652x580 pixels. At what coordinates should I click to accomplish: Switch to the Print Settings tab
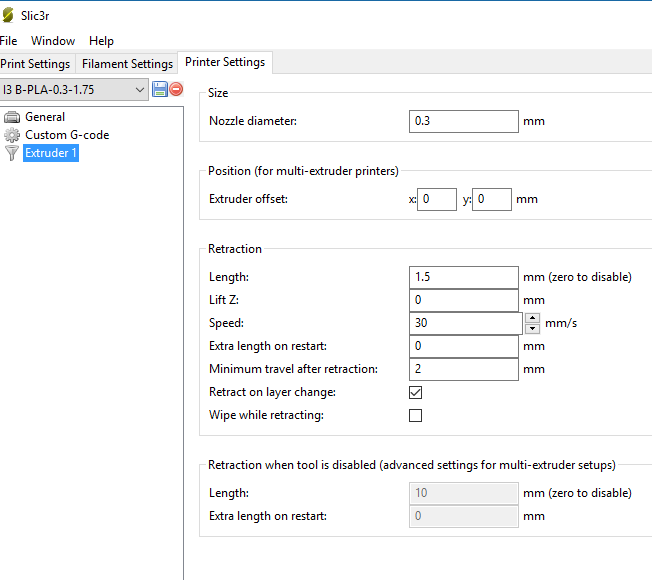tap(36, 64)
